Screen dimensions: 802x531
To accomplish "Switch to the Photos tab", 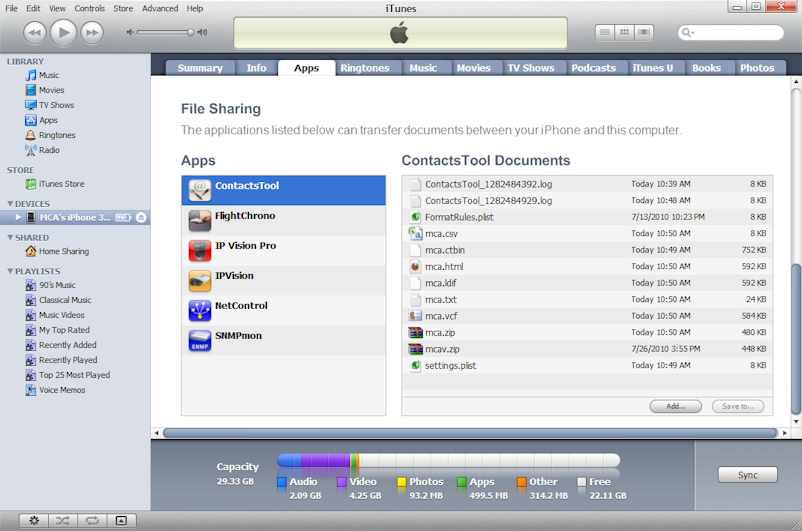I will (757, 68).
